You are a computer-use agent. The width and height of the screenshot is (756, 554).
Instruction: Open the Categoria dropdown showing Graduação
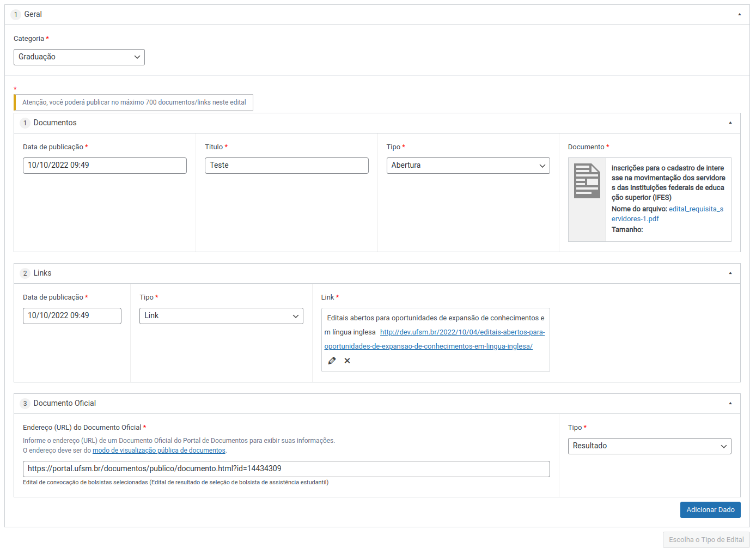click(x=79, y=57)
